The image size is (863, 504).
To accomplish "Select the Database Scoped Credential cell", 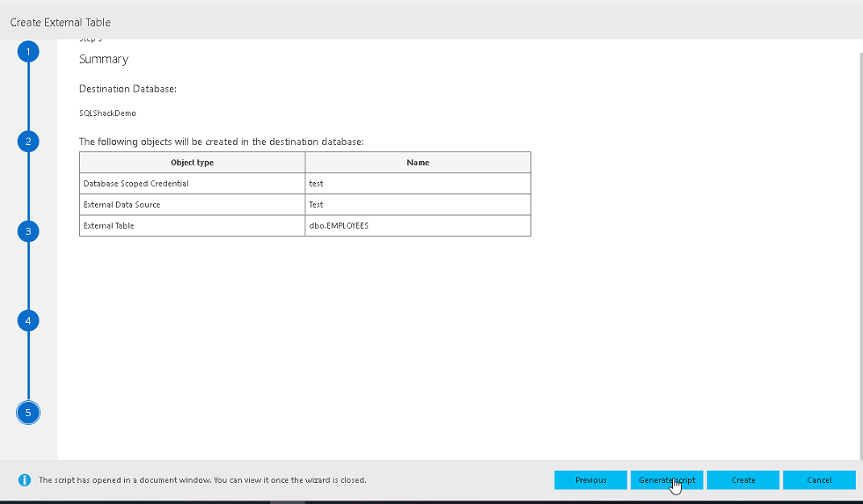I will (x=192, y=184).
